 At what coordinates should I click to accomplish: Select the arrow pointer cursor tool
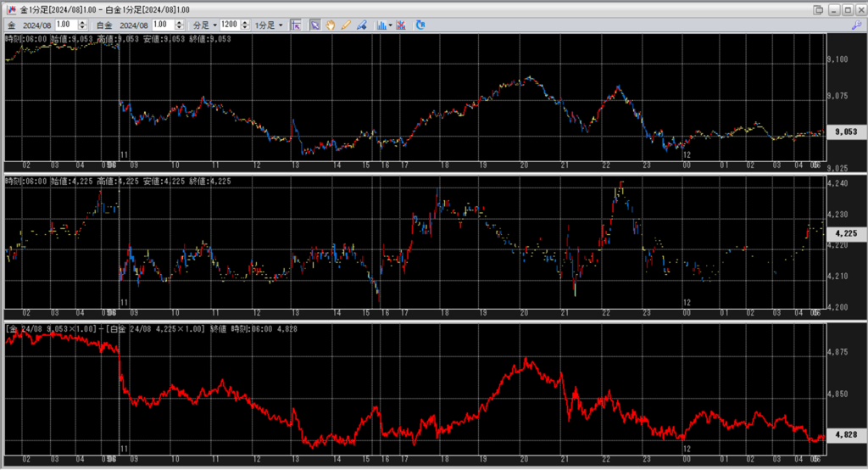point(314,25)
